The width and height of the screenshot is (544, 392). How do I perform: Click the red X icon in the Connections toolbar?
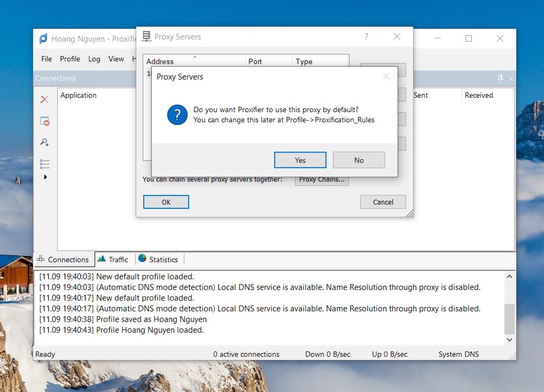[44, 99]
